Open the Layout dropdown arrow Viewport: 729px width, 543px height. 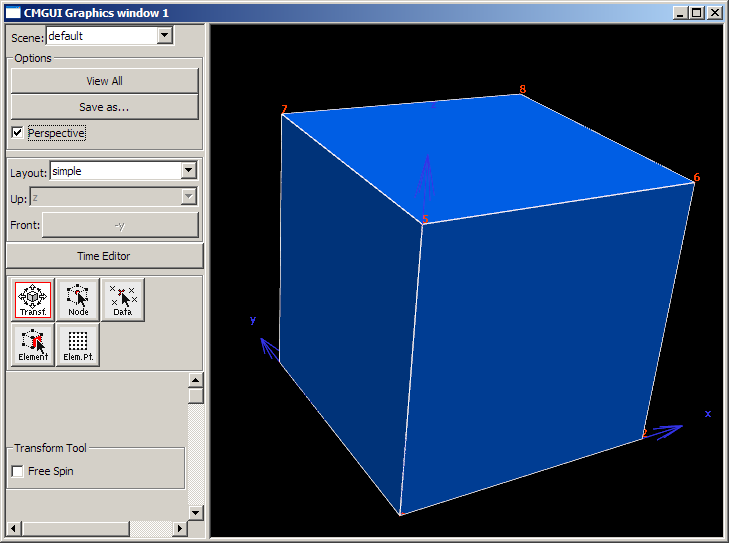point(188,171)
